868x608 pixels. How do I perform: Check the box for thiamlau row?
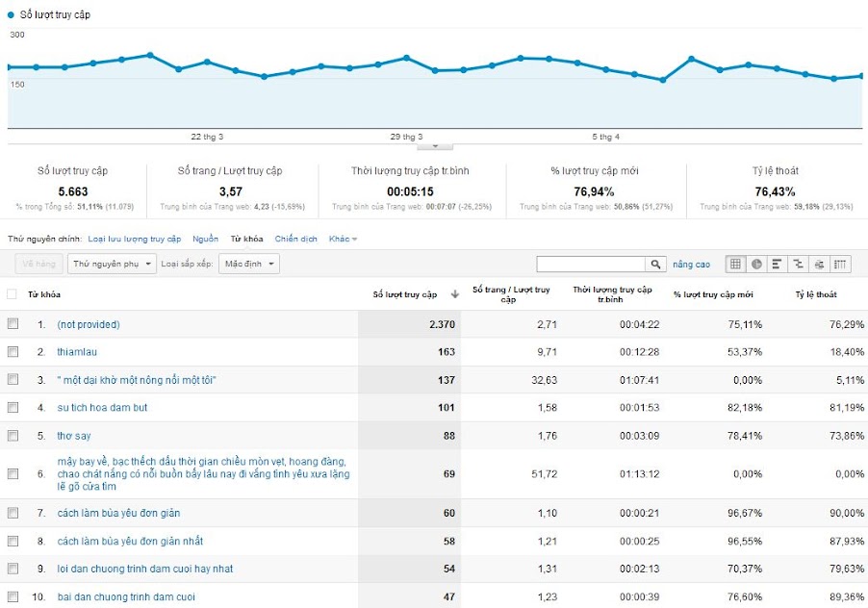(13, 352)
